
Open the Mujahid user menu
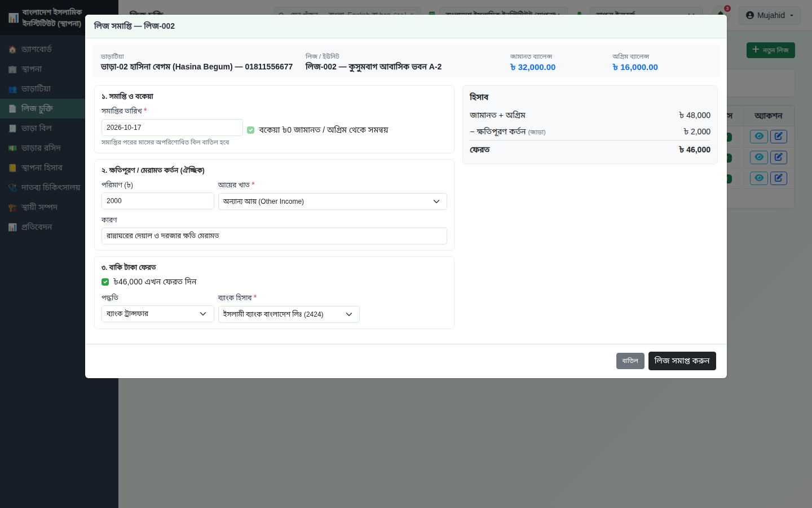pyautogui.click(x=770, y=15)
